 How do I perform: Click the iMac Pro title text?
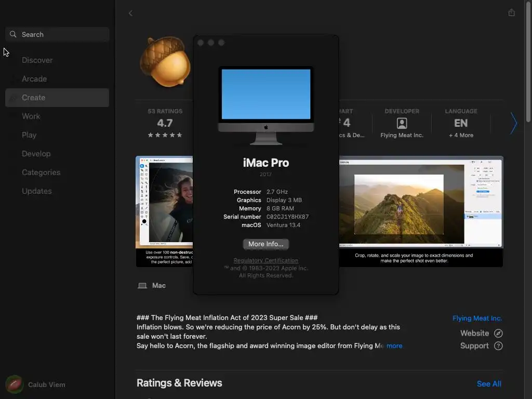click(265, 163)
